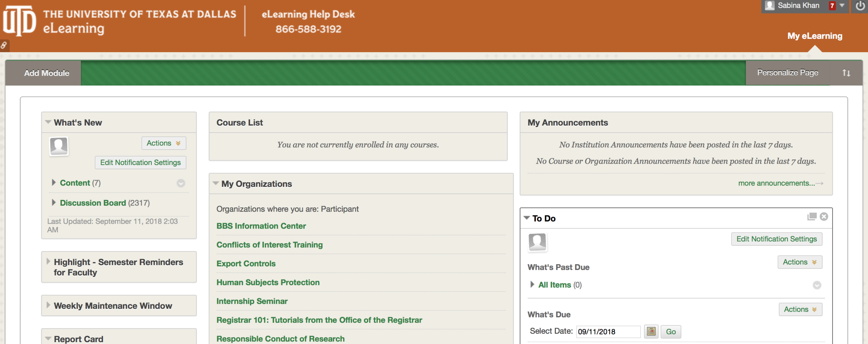868x344 pixels.
Task: Open the global navigation arrow next to username
Action: (842, 6)
